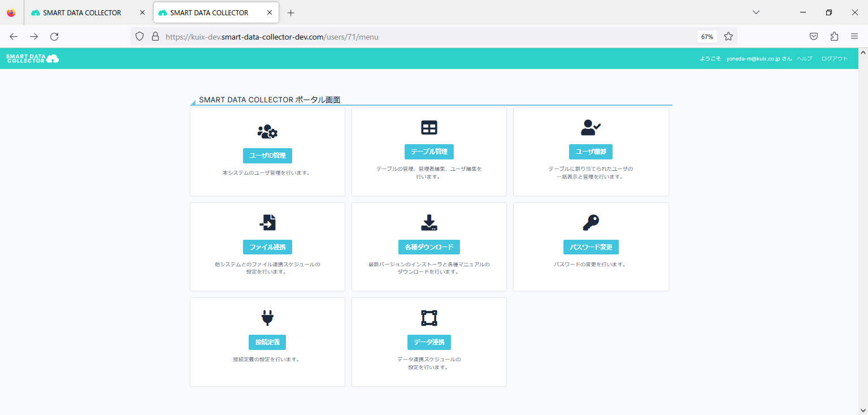Click the download tray icon above 各種ダウンロード
Screen dimensions: 868x415
tap(429, 223)
